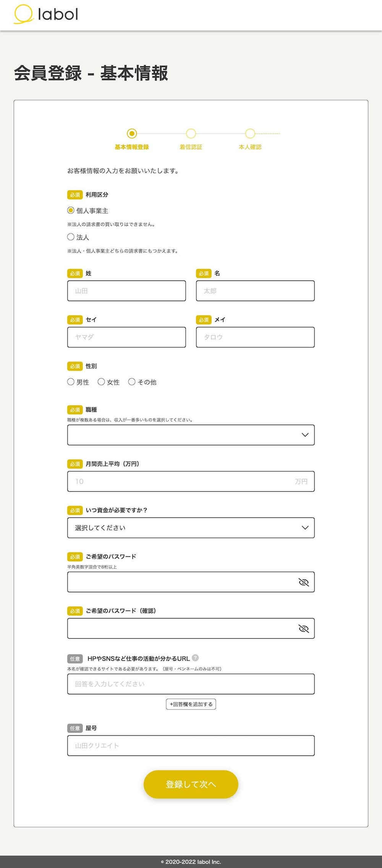Click the 着信認証 step circle
Viewport: 382px width, 868px height.
(x=191, y=134)
